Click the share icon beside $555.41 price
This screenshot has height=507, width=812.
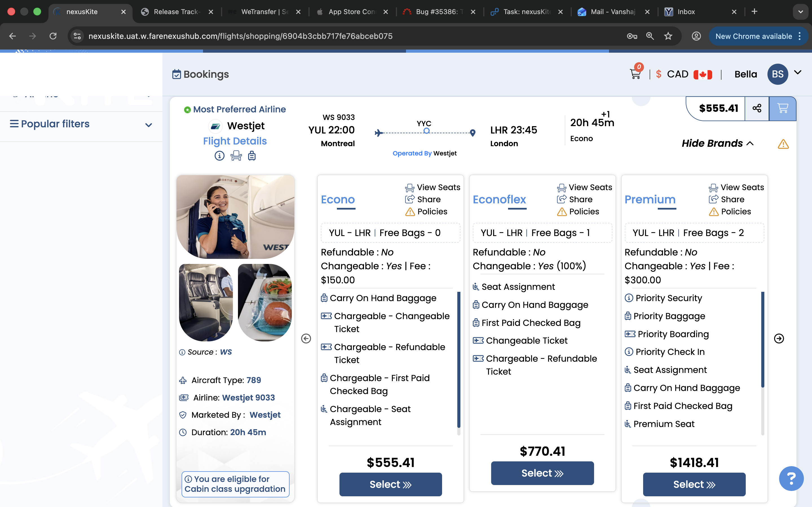[757, 108]
